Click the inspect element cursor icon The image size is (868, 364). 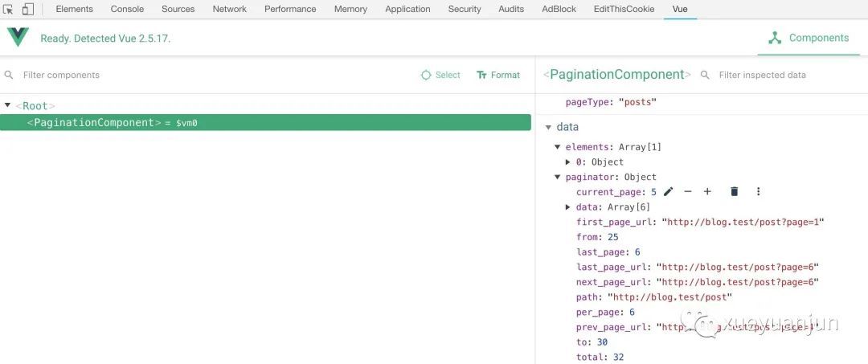[9, 9]
